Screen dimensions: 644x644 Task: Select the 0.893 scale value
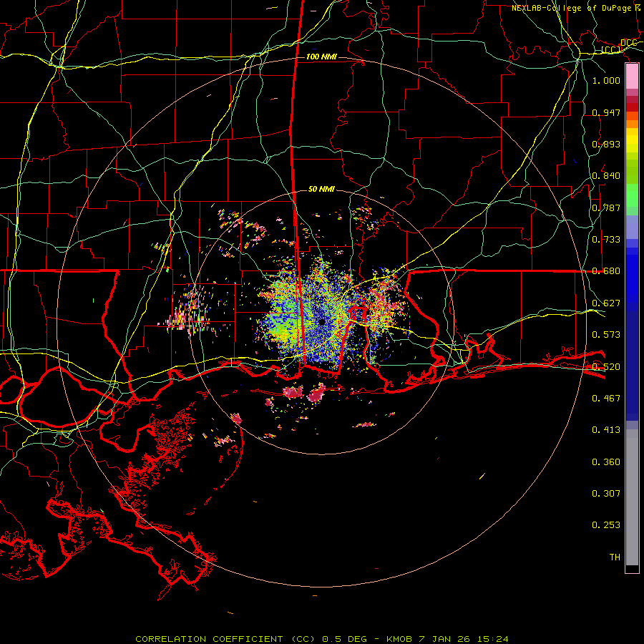[x=606, y=144]
